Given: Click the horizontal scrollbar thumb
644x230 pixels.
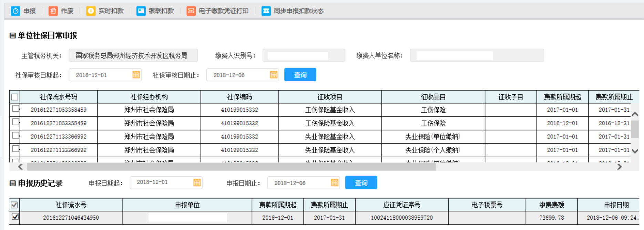Looking at the screenshot, I should [231, 167].
